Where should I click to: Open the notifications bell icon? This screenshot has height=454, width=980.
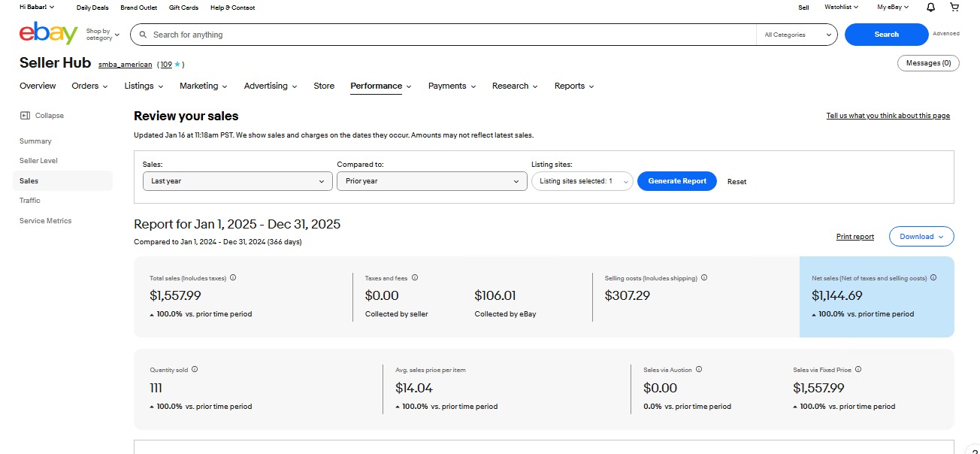coord(930,8)
